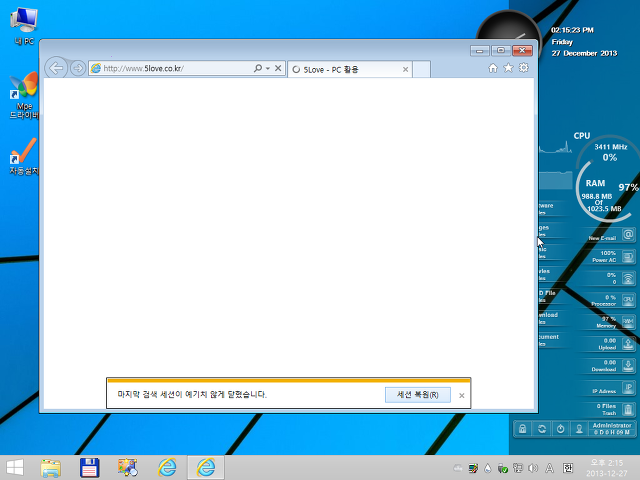640x480 pixels.
Task: Click the browser forward arrow button
Action: pos(78,68)
